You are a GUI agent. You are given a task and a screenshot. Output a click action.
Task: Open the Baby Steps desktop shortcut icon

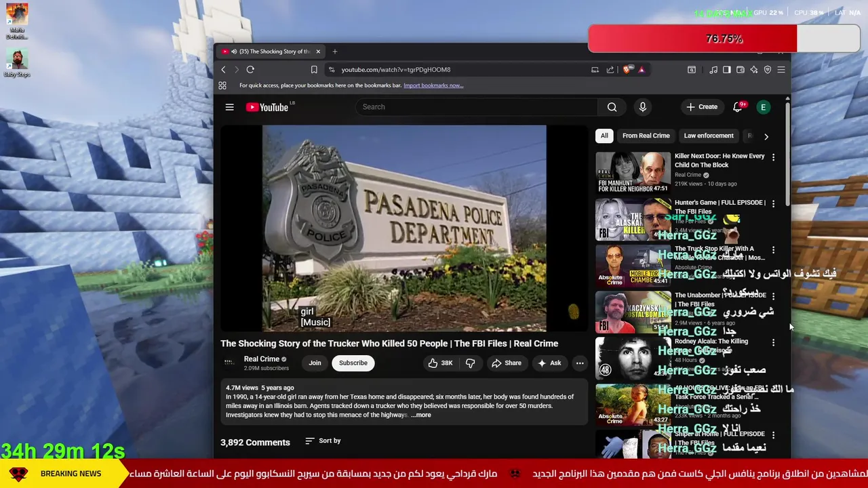point(17,63)
